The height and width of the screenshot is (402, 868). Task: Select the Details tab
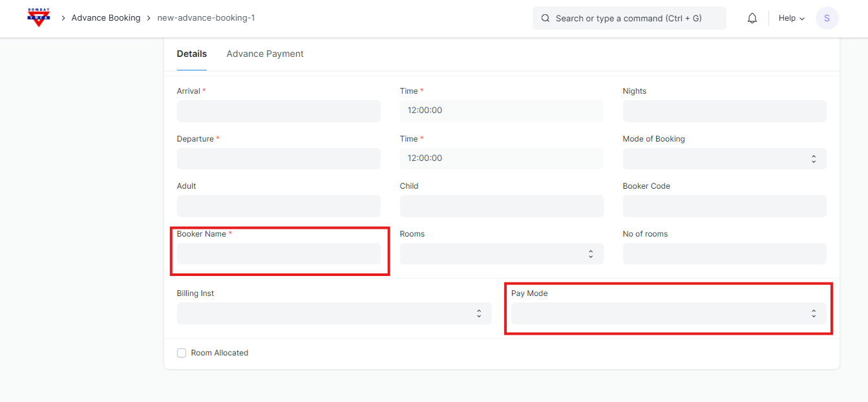pos(191,54)
